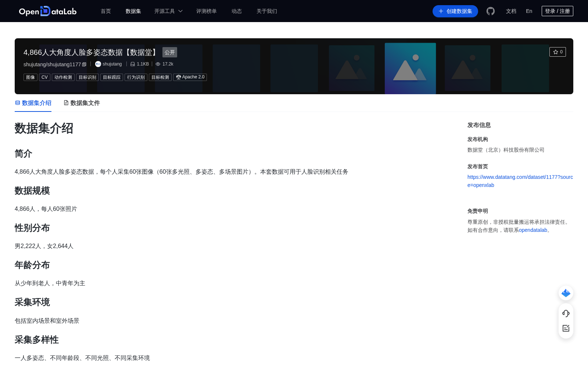This screenshot has width=588, height=368.
Task: Open the feedback edit icon
Action: click(x=566, y=328)
